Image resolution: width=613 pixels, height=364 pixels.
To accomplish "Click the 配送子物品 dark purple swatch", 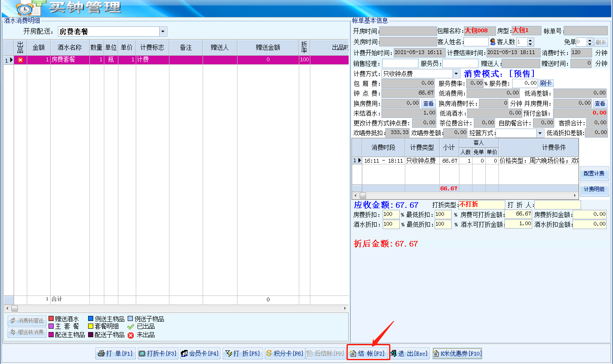I will click(91, 335).
